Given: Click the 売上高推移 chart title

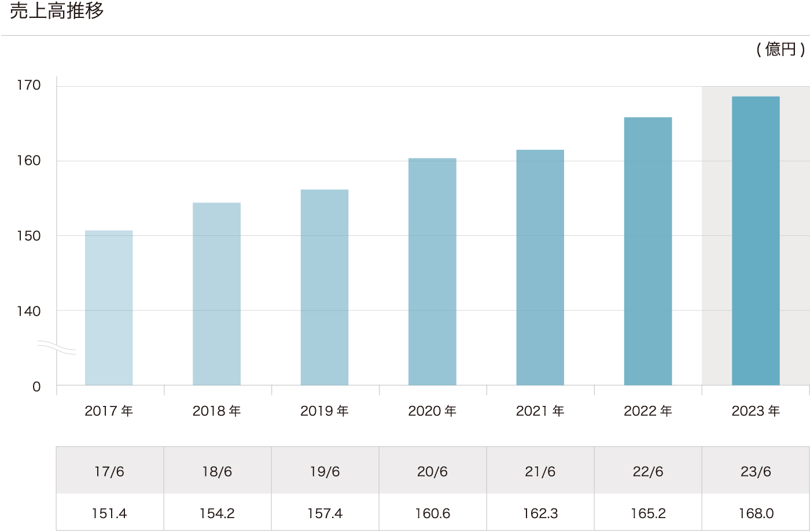Looking at the screenshot, I should coord(57,11).
